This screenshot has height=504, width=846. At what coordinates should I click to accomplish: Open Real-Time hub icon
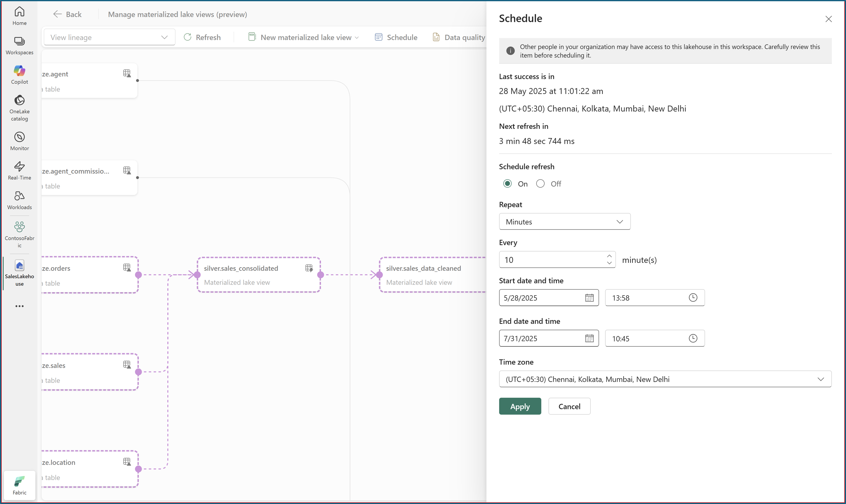tap(19, 166)
